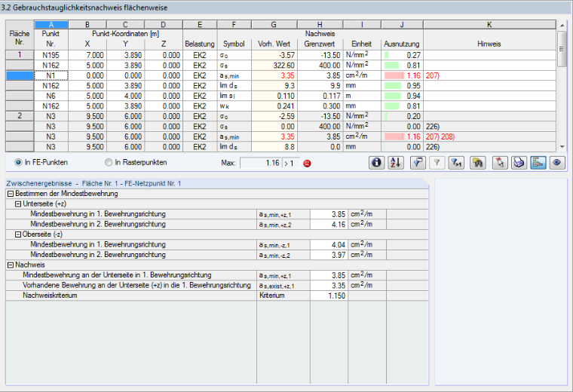Click the symbol cell lim ds with value 9.3
This screenshot has height=392, width=573.
(234, 85)
